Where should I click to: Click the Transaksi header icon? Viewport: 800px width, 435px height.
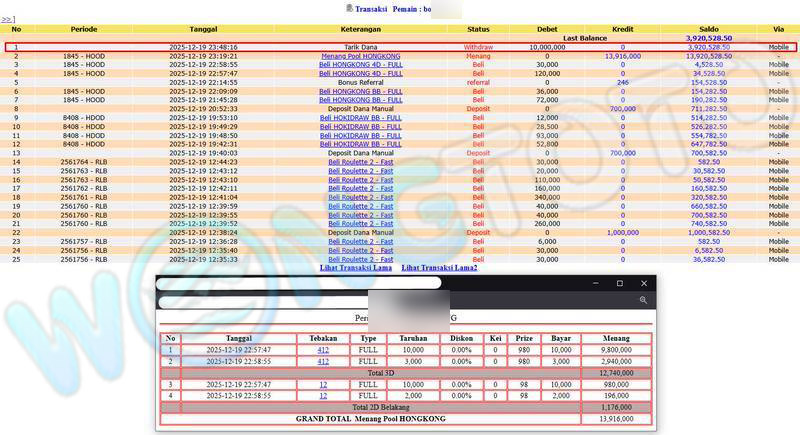pos(349,8)
